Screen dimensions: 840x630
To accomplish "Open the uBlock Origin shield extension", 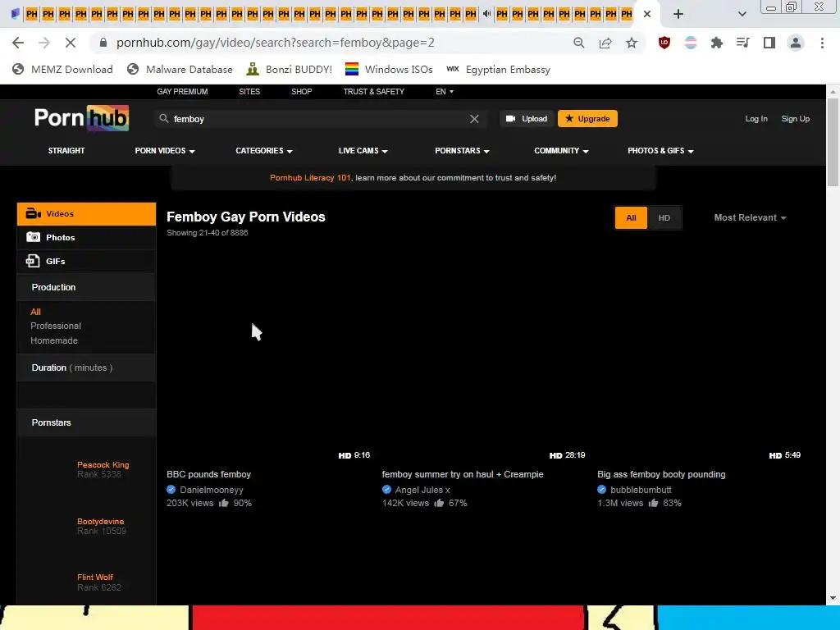I will pyautogui.click(x=664, y=43).
